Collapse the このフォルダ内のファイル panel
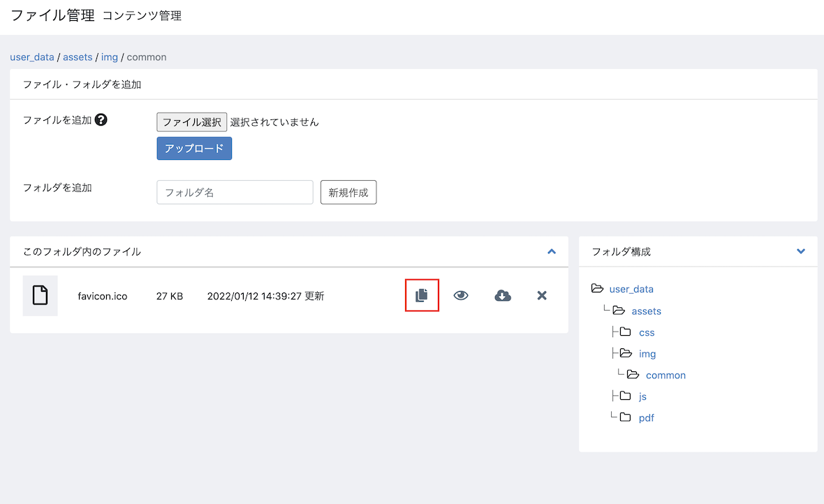The height and width of the screenshot is (504, 824). (x=552, y=251)
